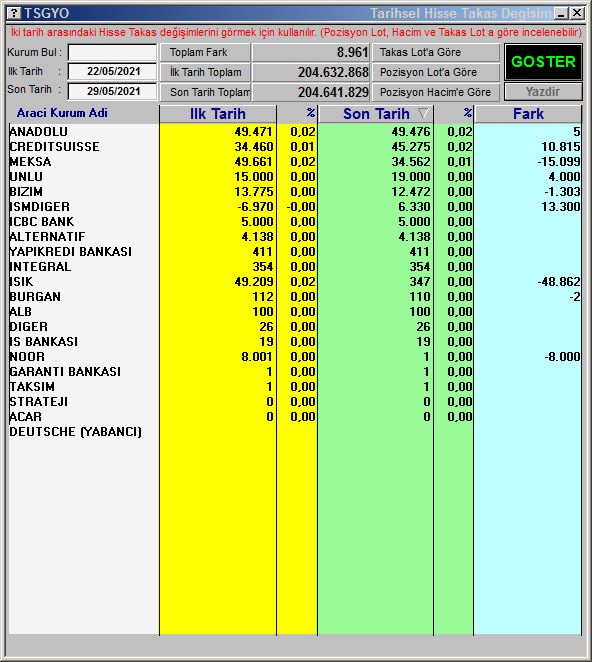Click the Ilk Tarih date field
The height and width of the screenshot is (662, 592).
(x=112, y=71)
